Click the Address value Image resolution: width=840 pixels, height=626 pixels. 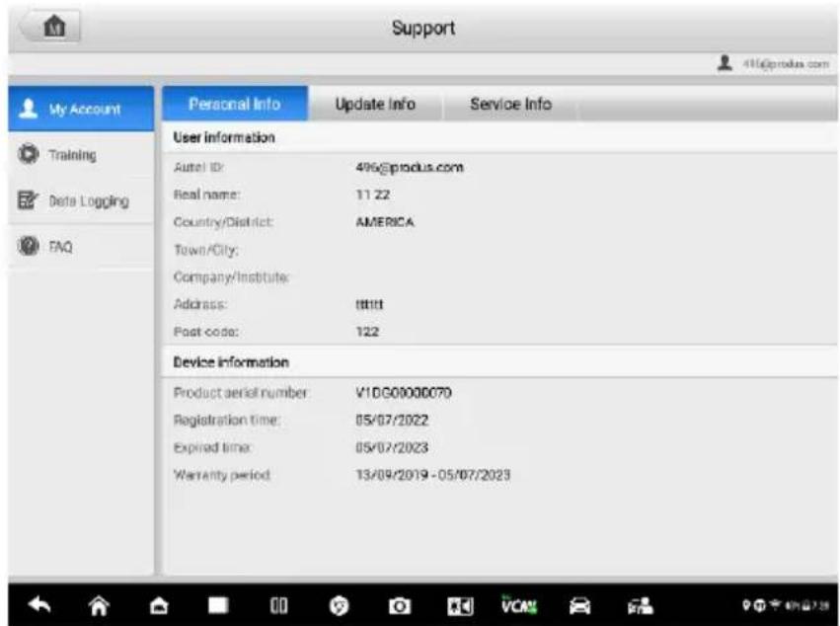(x=369, y=304)
